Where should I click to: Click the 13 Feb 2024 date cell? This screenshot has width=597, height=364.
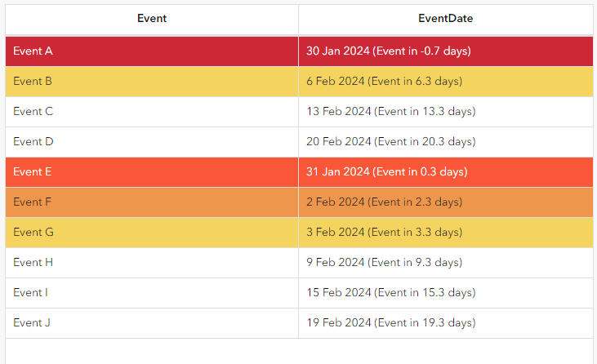[390, 112]
